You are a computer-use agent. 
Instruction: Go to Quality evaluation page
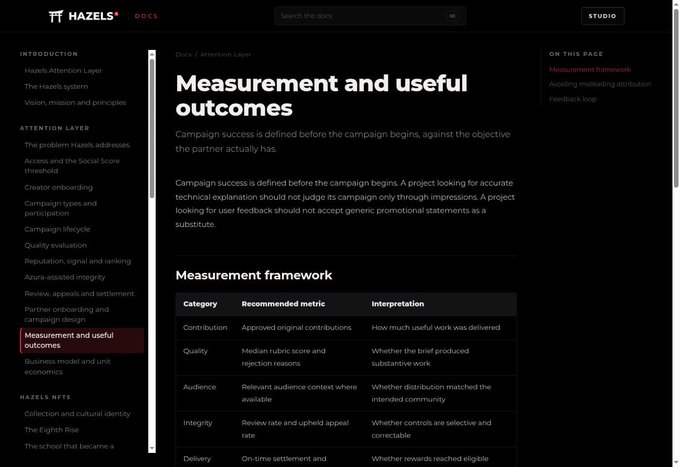coord(56,245)
